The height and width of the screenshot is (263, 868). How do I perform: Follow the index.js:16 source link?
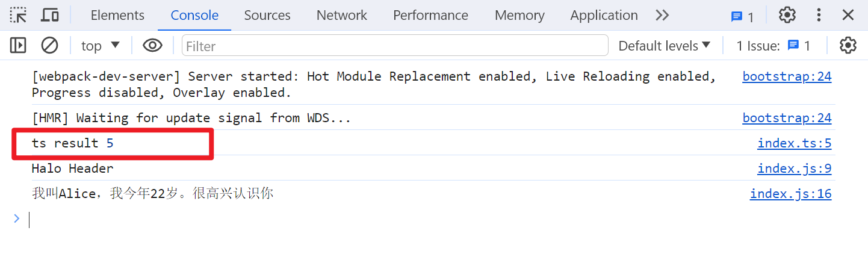coord(790,194)
